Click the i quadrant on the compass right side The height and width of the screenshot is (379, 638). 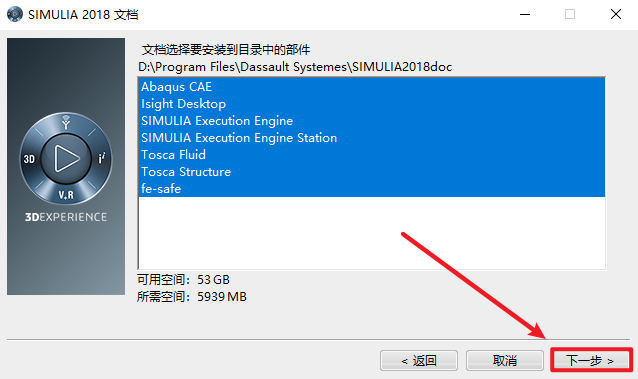(102, 158)
